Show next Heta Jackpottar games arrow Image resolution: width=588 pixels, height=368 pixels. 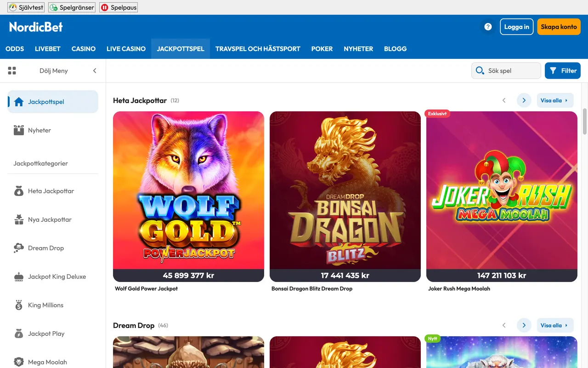point(524,100)
